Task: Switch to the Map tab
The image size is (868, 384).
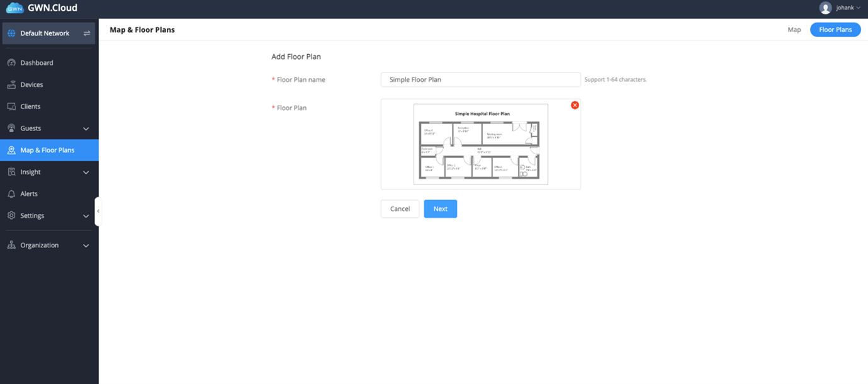Action: tap(794, 30)
